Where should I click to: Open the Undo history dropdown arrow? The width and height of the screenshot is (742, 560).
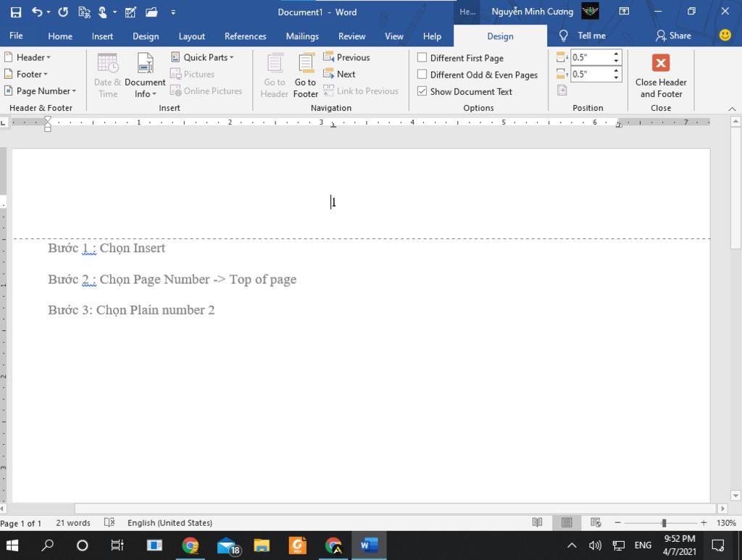pos(49,12)
